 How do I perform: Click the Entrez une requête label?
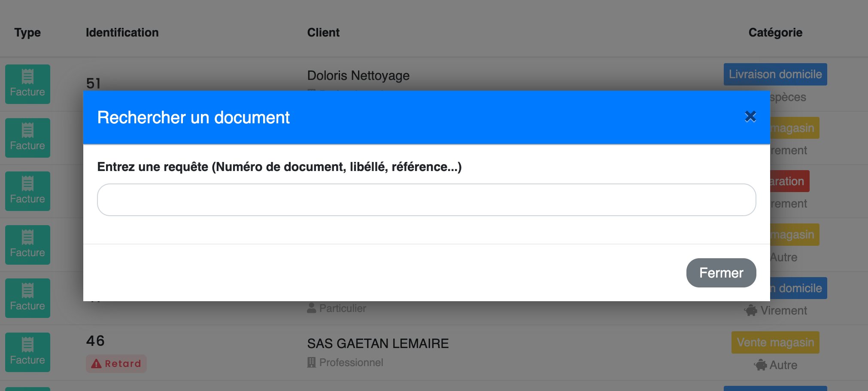(x=279, y=167)
